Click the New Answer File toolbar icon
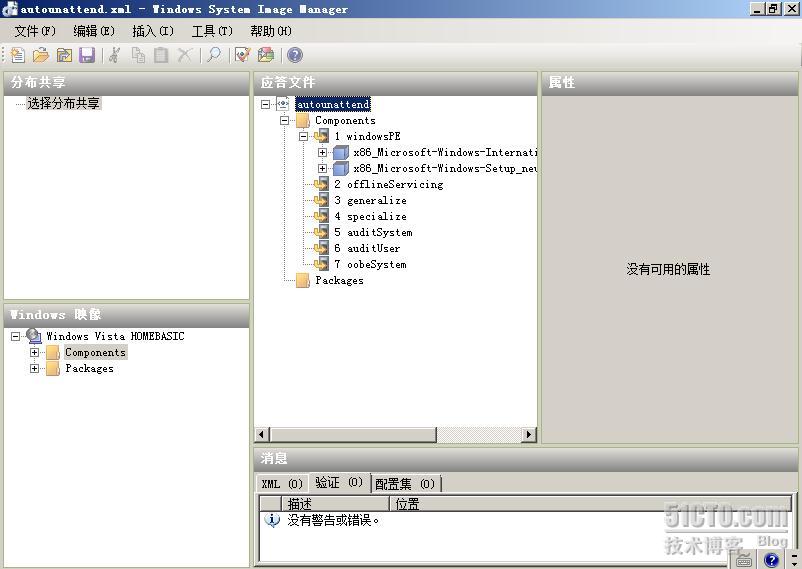The height and width of the screenshot is (569, 802). [x=18, y=55]
